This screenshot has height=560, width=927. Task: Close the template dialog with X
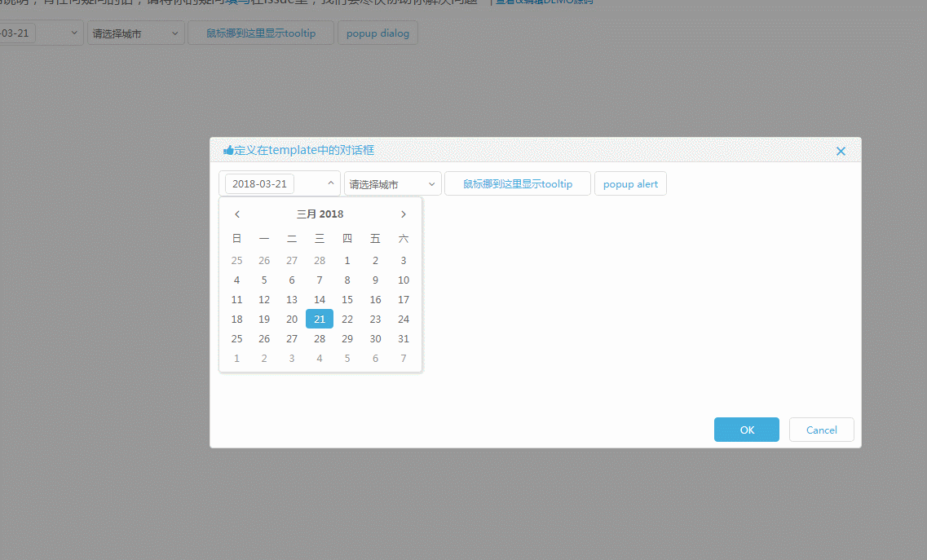tap(841, 151)
